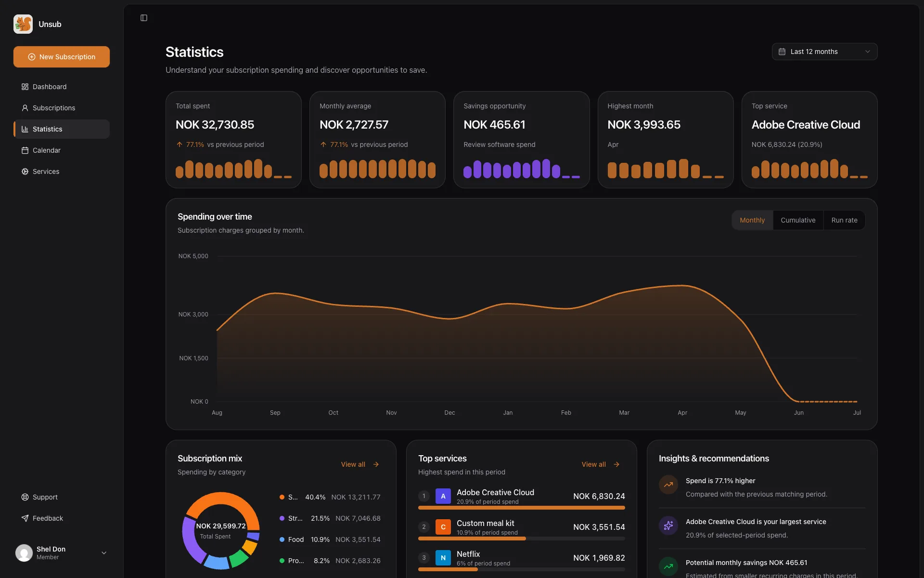924x578 pixels.
Task: Click the Adobe Creative Cloud spend progress bar
Action: (x=522, y=508)
